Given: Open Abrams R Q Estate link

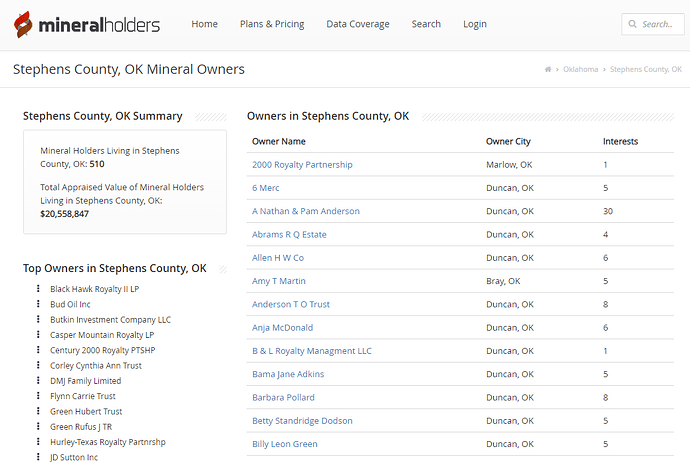Looking at the screenshot, I should click(289, 235).
